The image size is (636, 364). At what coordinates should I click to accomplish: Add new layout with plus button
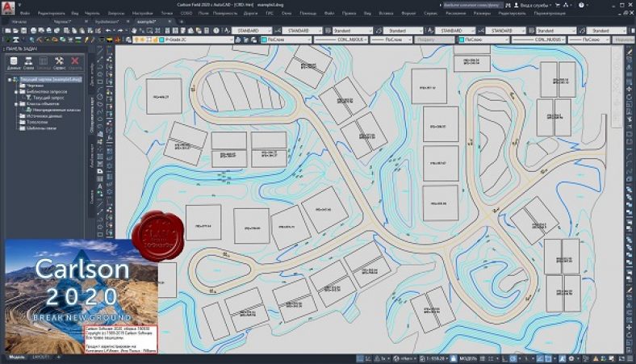pos(59,357)
